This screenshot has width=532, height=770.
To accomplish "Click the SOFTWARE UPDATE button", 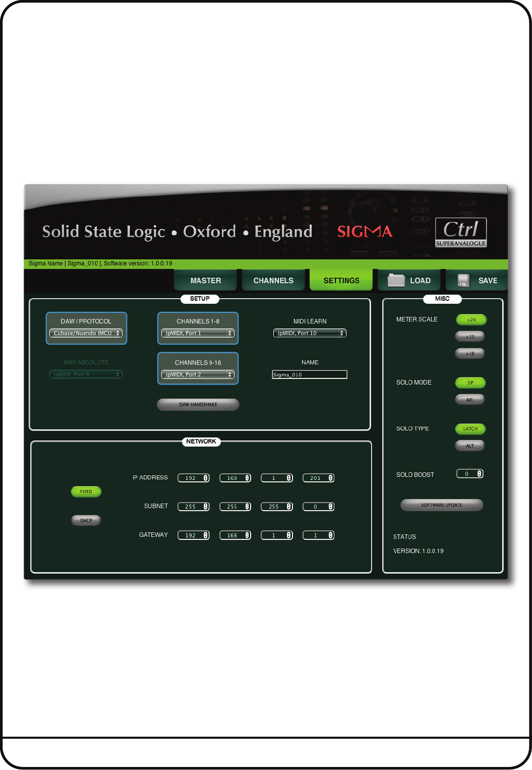I will click(x=442, y=505).
